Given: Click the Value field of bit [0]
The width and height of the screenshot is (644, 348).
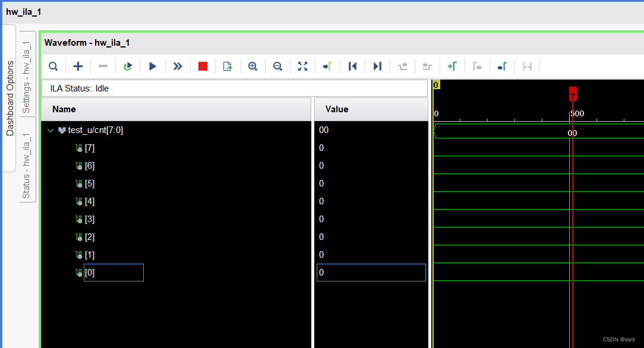Looking at the screenshot, I should (371, 273).
